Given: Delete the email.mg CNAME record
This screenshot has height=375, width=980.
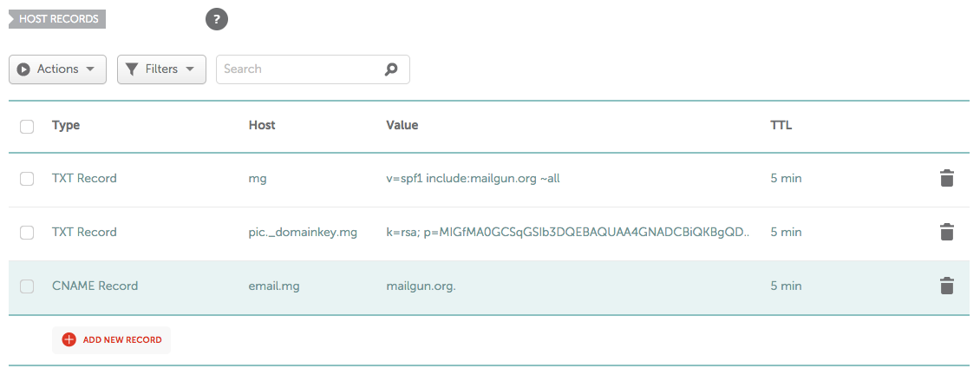Looking at the screenshot, I should click(x=947, y=286).
